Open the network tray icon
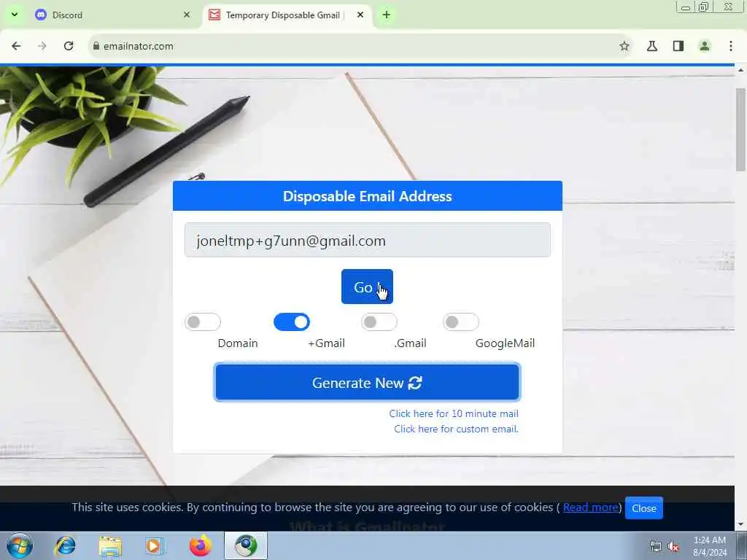 [656, 547]
